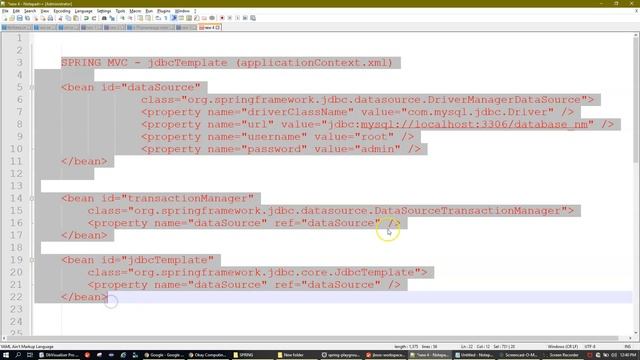Save the current file using toolbar
This screenshot has height=360, width=640.
20,18
